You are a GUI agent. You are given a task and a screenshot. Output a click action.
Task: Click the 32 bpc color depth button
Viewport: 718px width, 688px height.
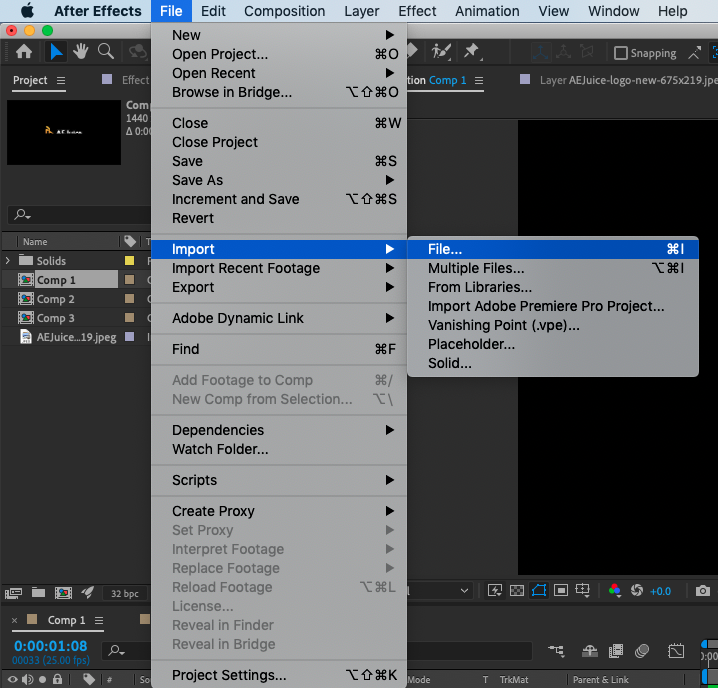[125, 594]
